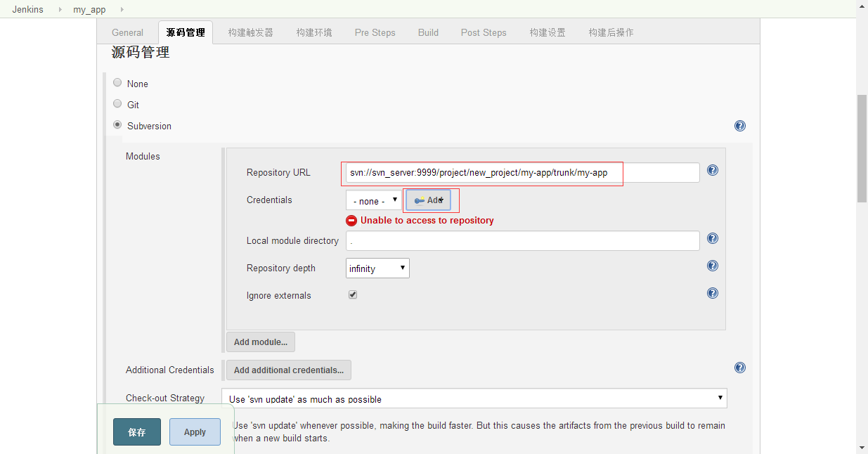The image size is (868, 454).
Task: Open the Repository depth infinity dropdown
Action: [377, 268]
